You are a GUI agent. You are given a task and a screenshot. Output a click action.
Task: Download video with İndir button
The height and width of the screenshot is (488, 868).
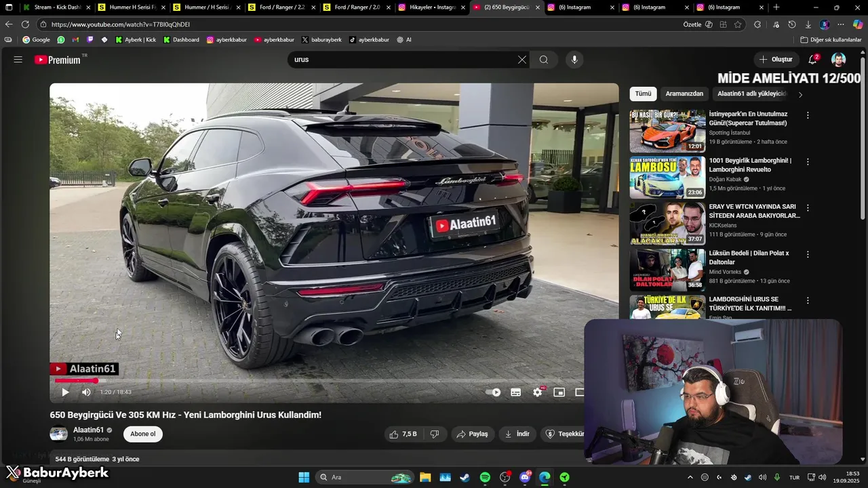pos(517,434)
